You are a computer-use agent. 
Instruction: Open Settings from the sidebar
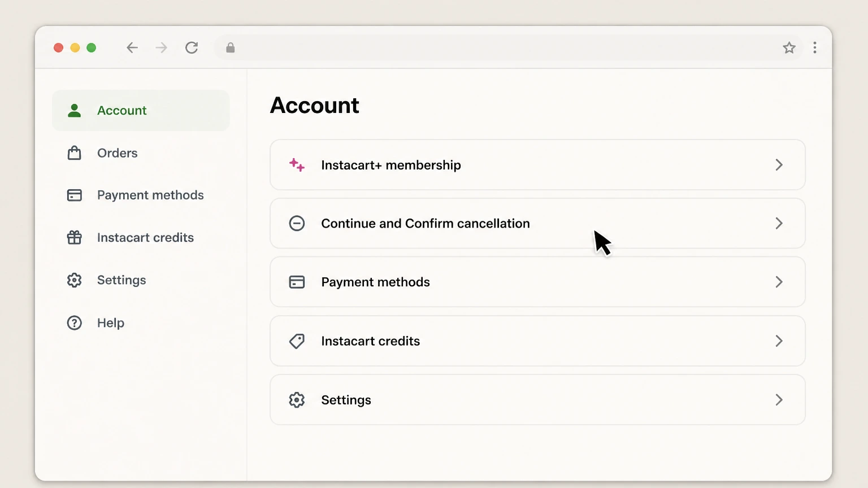(x=141, y=280)
